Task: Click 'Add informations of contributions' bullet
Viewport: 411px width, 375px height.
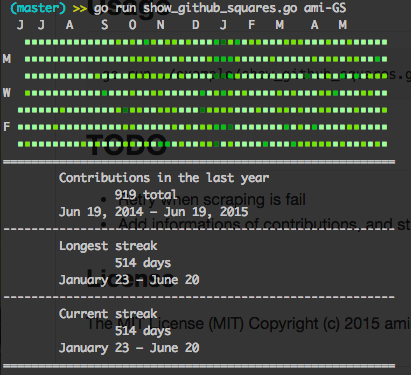Action: [264, 224]
